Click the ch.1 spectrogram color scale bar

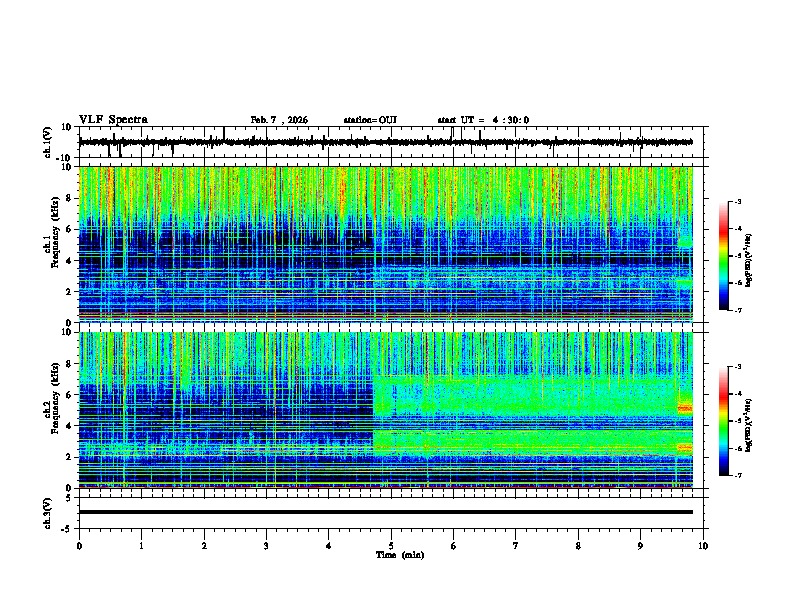724,256
